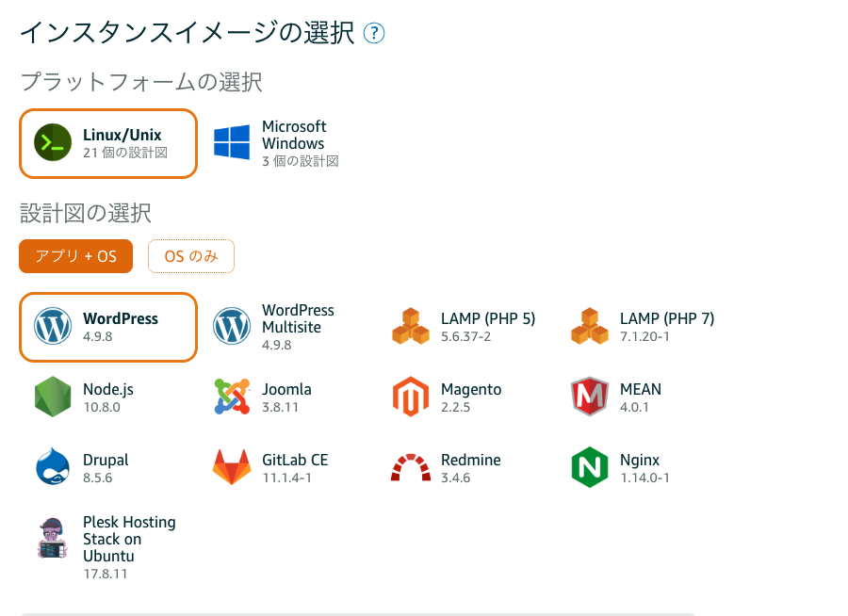The width and height of the screenshot is (848, 616).
Task: Click the WordPress 4.9.8 logo icon
Action: (53, 326)
